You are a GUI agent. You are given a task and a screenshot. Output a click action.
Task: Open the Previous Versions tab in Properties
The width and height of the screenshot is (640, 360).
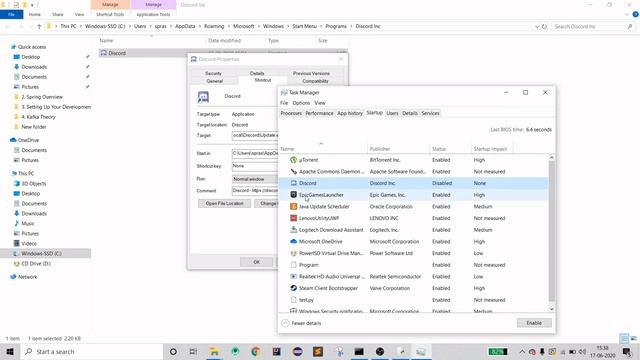pyautogui.click(x=311, y=73)
